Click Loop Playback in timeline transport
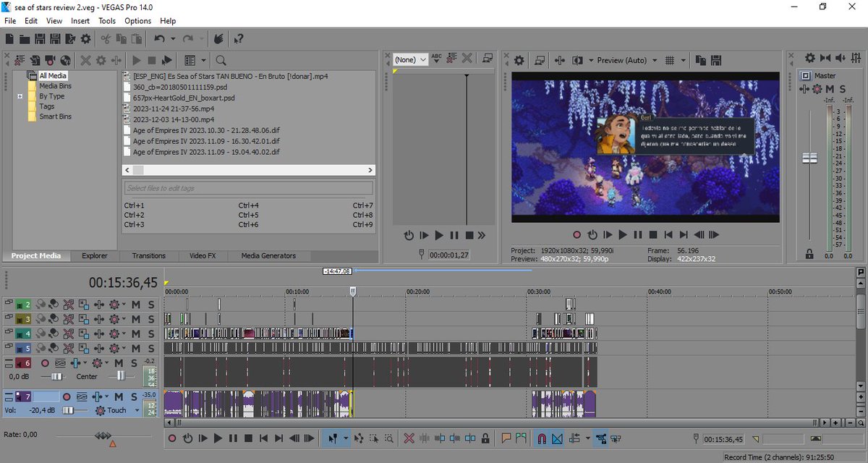 [x=187, y=438]
